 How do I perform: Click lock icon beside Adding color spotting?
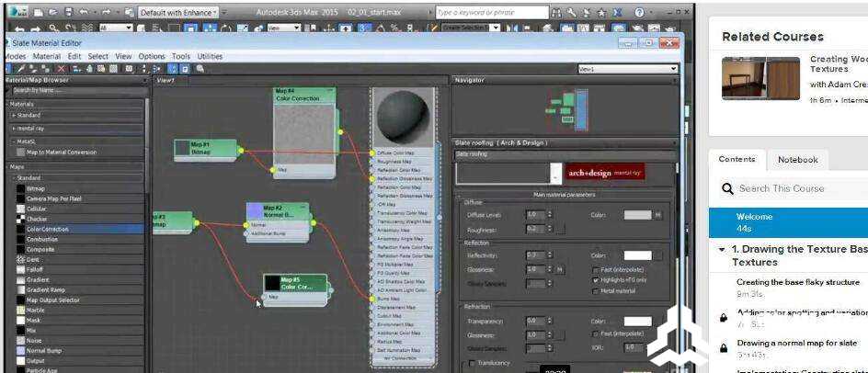pyautogui.click(x=723, y=318)
